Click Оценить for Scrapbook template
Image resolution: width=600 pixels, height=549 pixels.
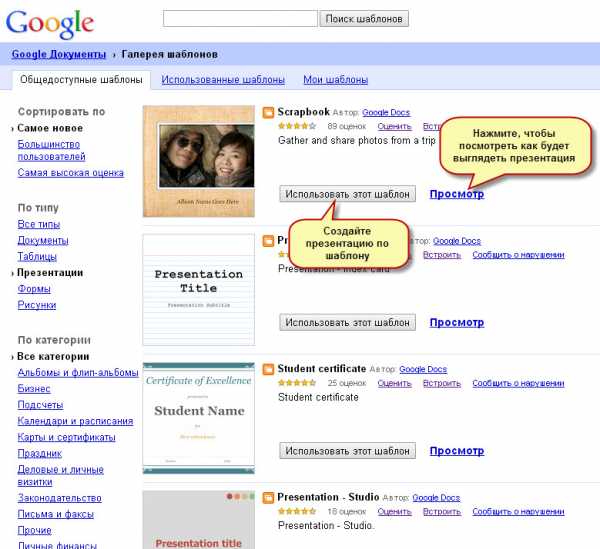tap(394, 126)
